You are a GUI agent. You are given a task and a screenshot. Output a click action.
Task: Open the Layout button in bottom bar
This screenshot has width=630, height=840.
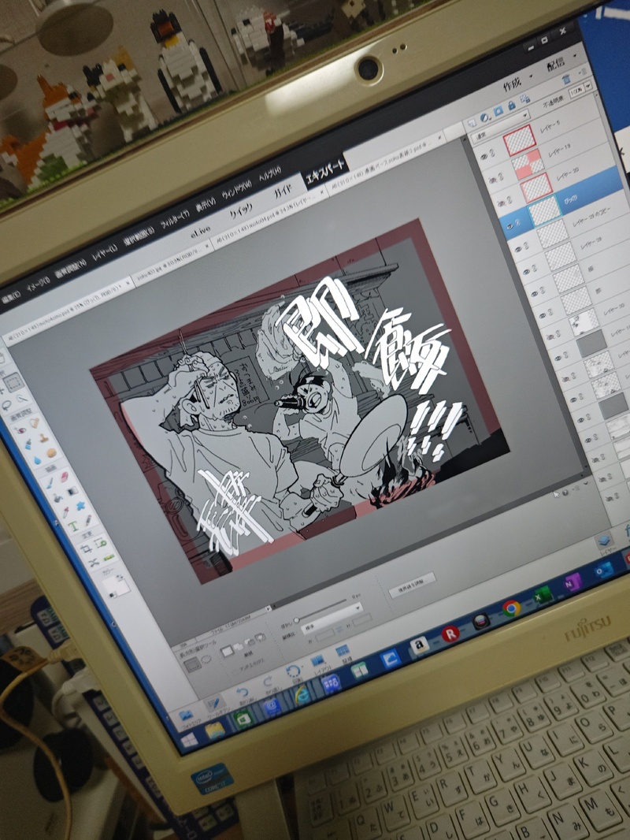pos(318,662)
